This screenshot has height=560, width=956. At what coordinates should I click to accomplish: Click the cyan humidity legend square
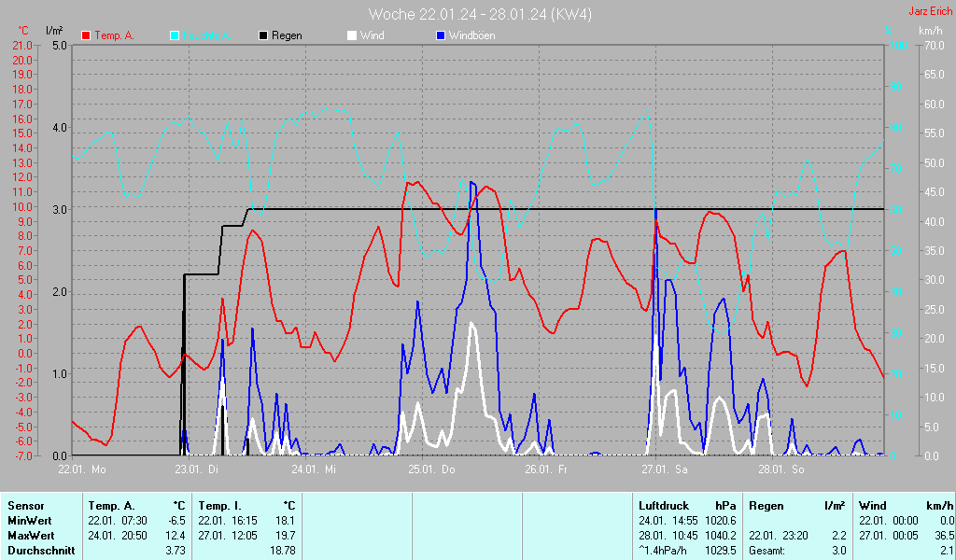coord(176,35)
